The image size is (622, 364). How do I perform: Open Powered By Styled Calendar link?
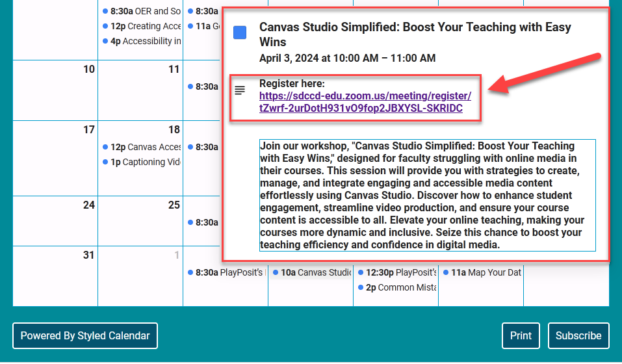[85, 335]
